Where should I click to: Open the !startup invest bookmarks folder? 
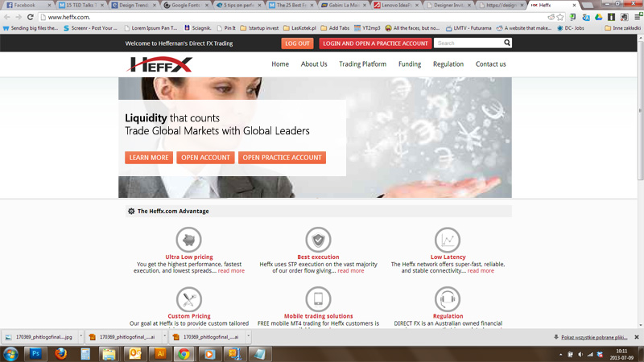(x=259, y=28)
